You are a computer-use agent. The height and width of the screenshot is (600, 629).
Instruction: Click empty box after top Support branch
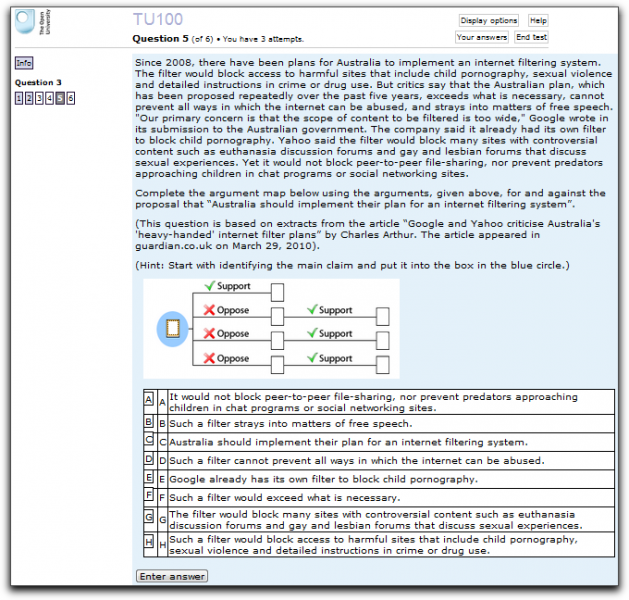(x=277, y=292)
